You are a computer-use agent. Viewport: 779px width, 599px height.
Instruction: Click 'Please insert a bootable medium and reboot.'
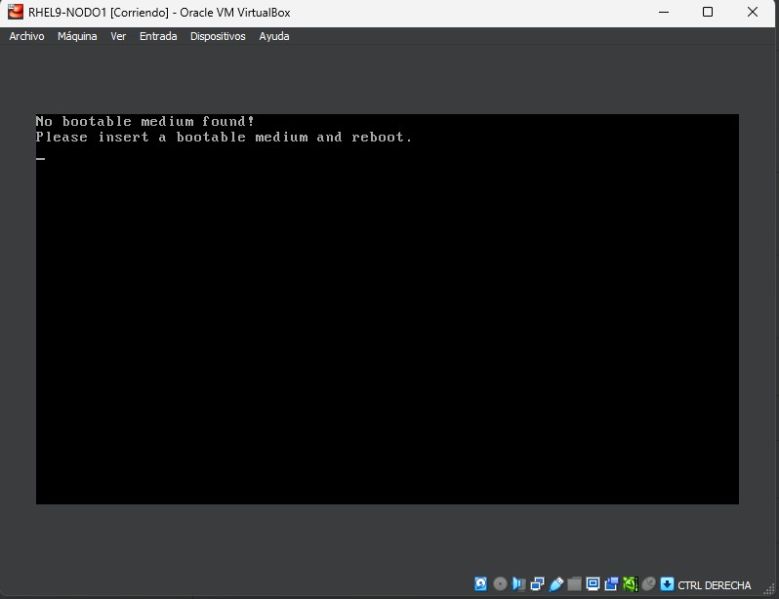224,137
